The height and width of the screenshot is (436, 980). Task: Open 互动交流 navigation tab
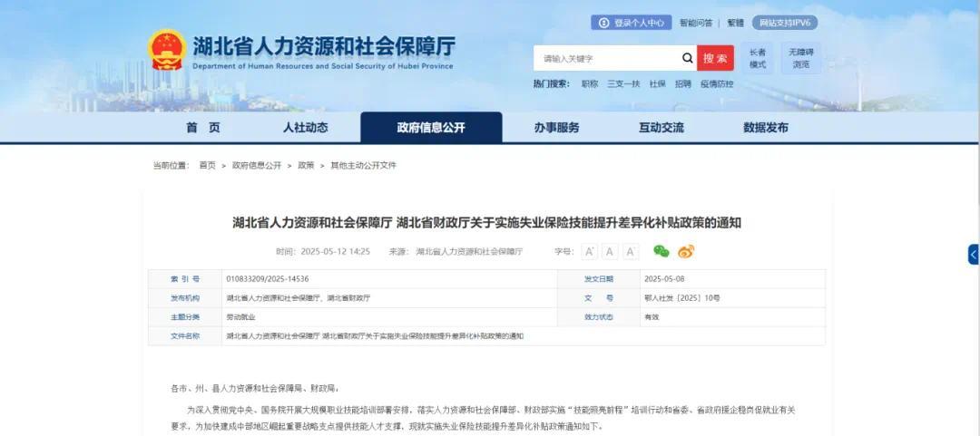(x=661, y=128)
